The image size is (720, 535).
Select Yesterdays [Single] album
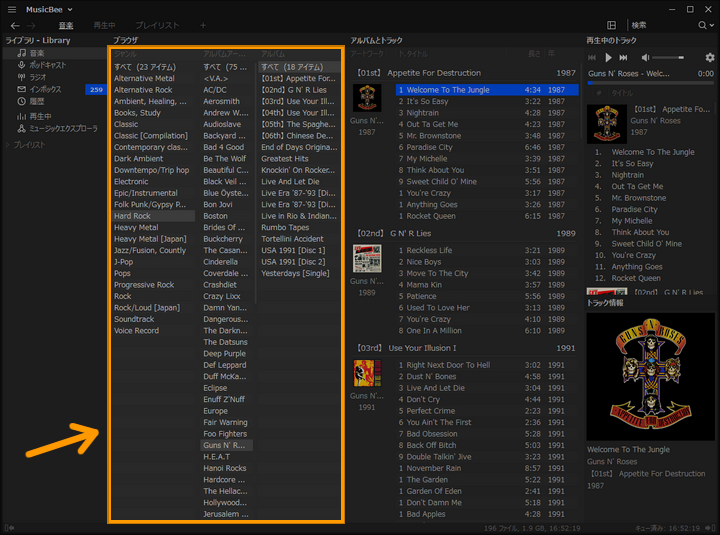(299, 273)
